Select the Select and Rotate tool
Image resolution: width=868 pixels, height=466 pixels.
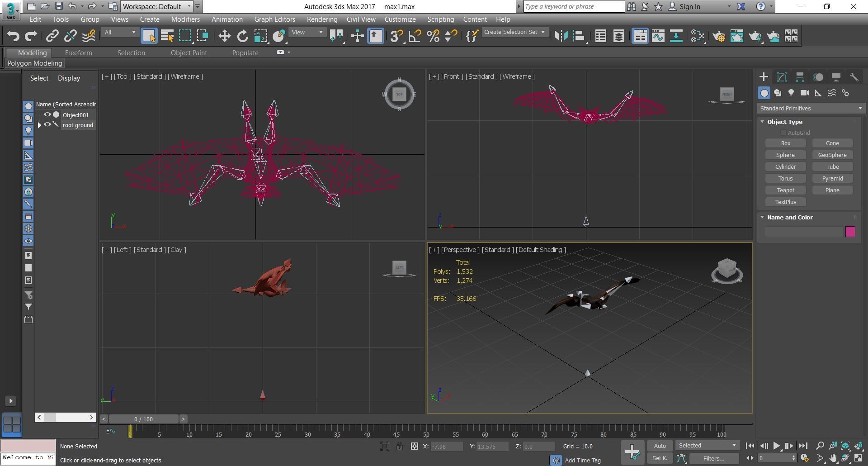242,36
